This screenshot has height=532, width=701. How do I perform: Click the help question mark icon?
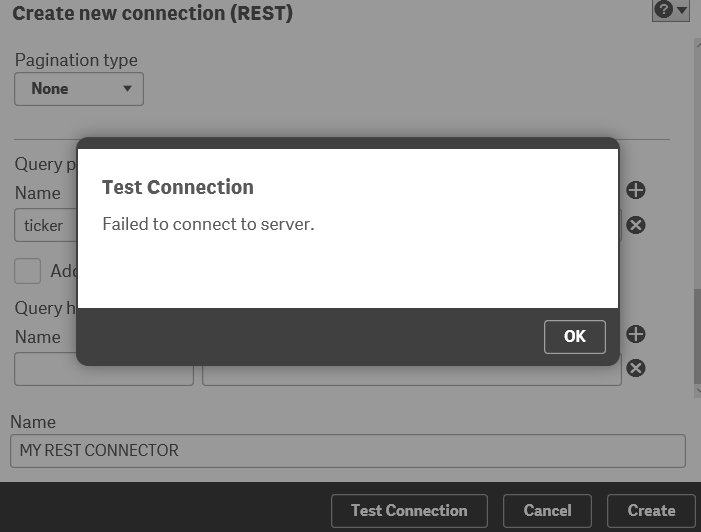coord(663,10)
